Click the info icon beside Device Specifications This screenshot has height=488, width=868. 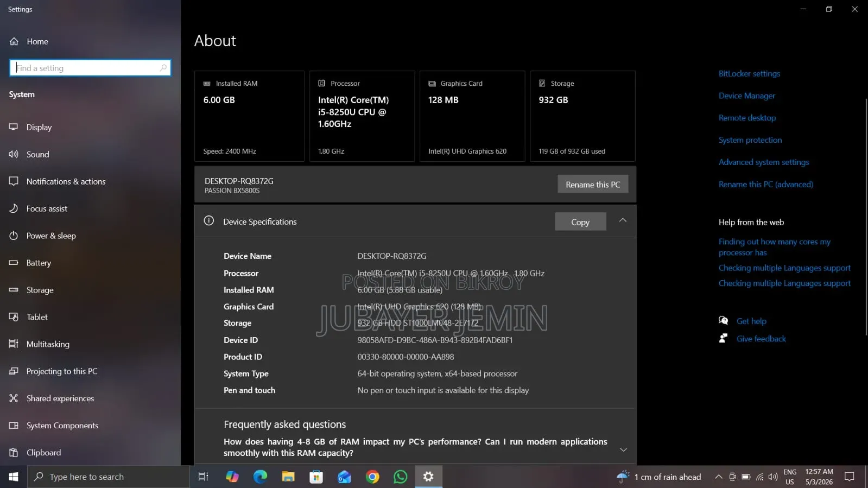pos(208,221)
